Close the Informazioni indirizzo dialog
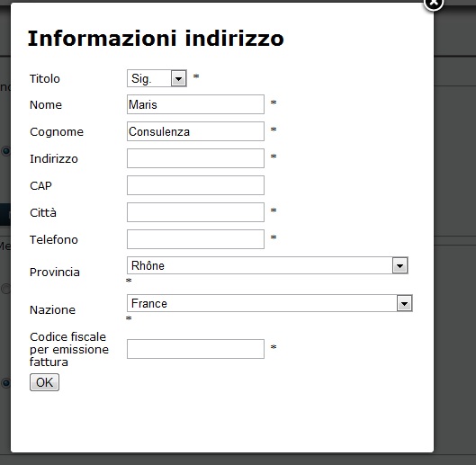 tap(434, 4)
